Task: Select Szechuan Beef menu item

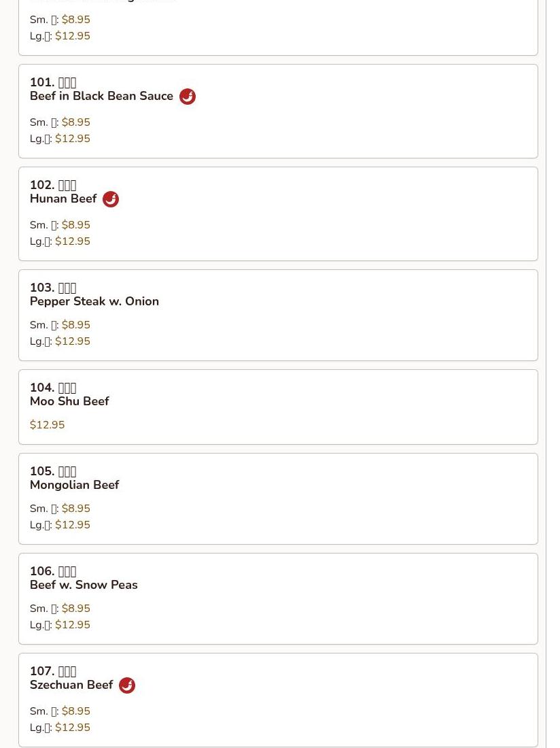Action: click(71, 685)
